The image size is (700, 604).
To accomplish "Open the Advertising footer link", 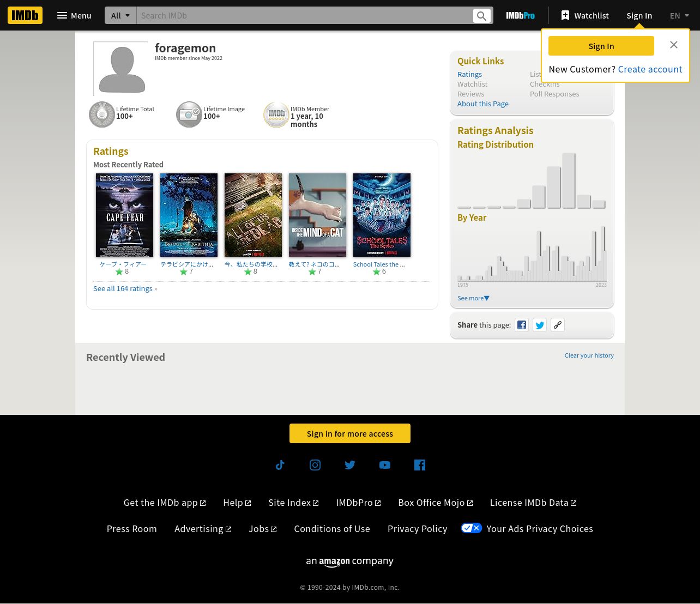I will (203, 529).
